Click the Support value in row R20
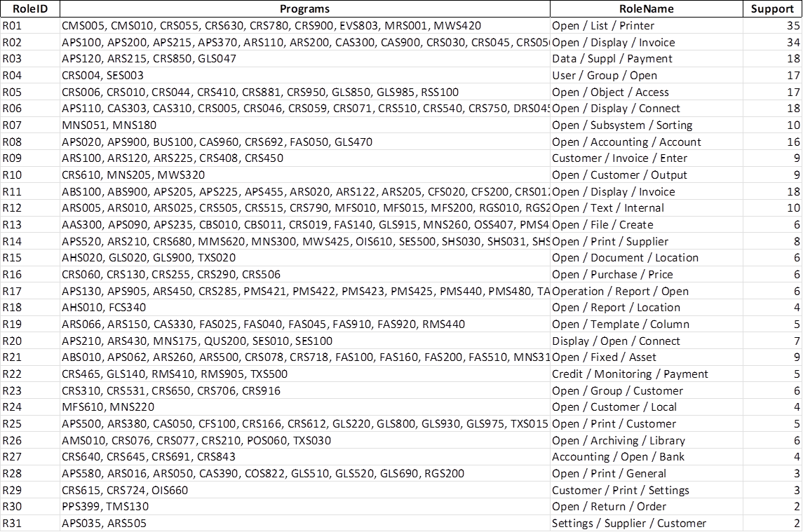803x532 pixels. click(796, 341)
